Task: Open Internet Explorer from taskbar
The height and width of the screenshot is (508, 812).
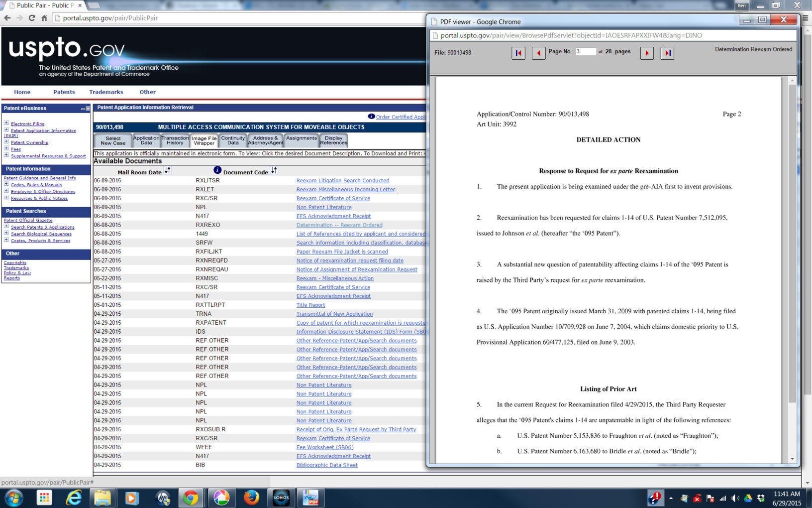Action: (74, 498)
